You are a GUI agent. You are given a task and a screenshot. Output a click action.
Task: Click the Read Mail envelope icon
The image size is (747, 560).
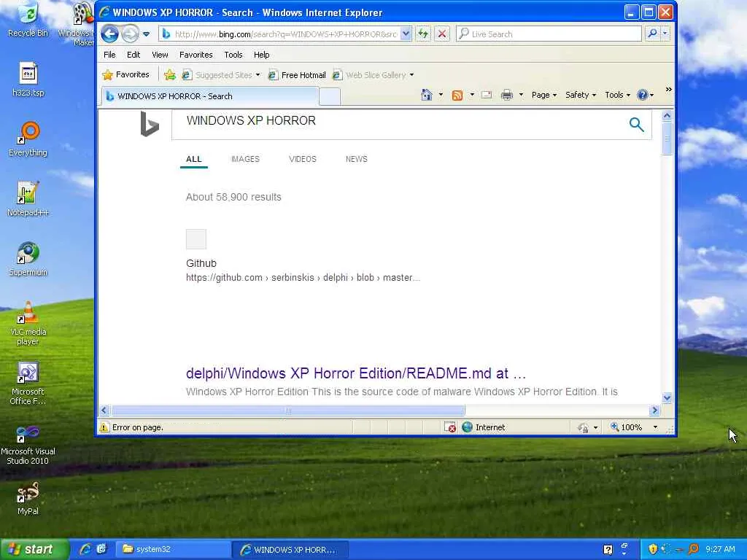coord(487,95)
